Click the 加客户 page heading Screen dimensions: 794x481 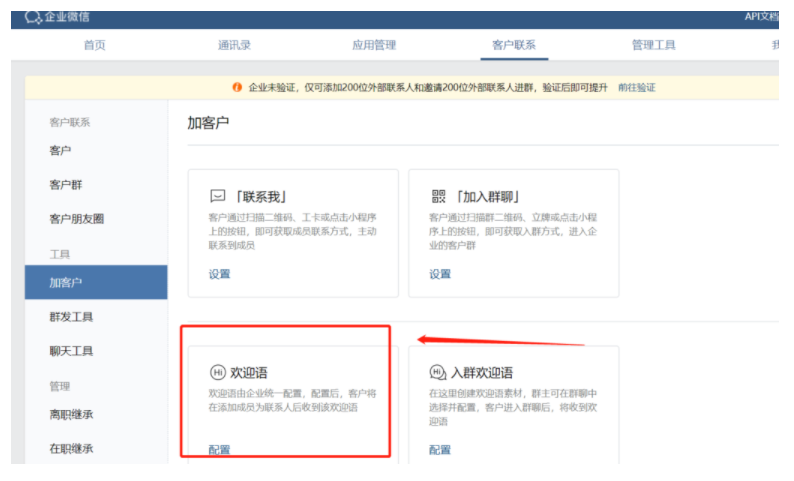(208, 123)
